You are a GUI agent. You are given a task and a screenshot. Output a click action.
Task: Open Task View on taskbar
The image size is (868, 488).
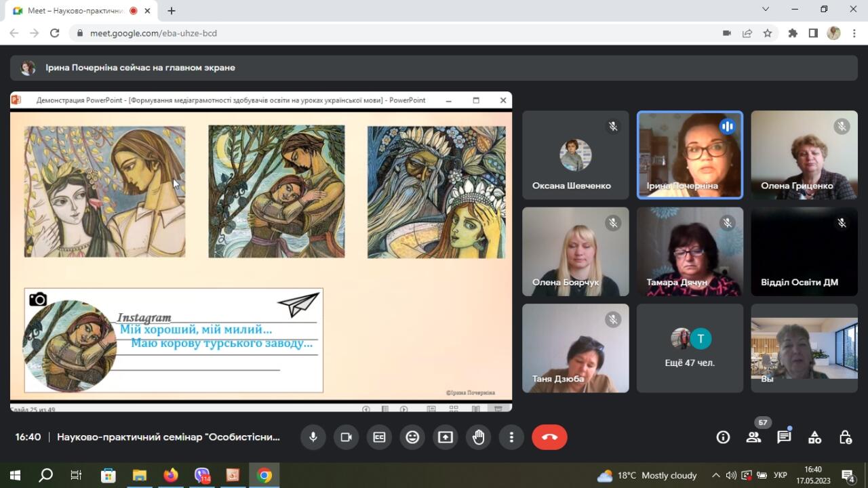coord(77,475)
